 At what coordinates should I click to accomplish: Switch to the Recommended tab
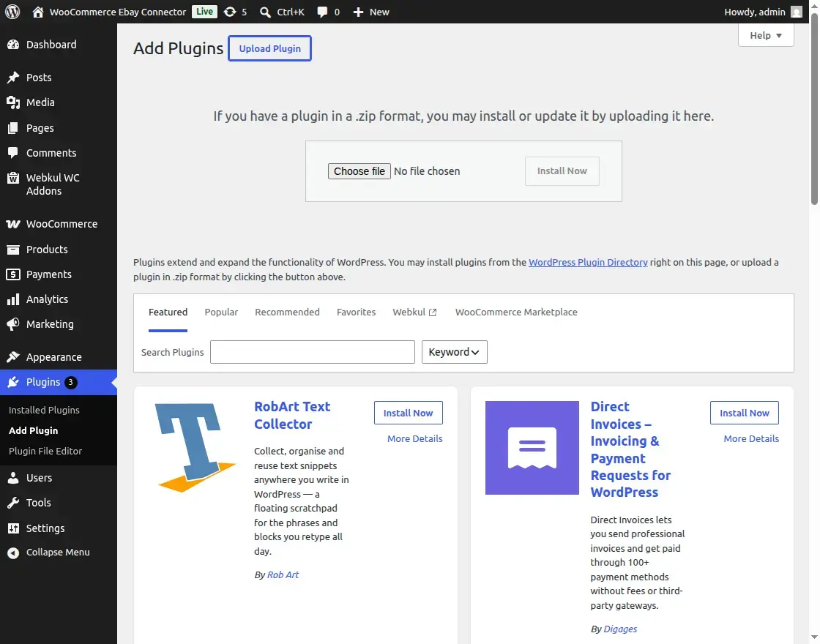pos(287,312)
